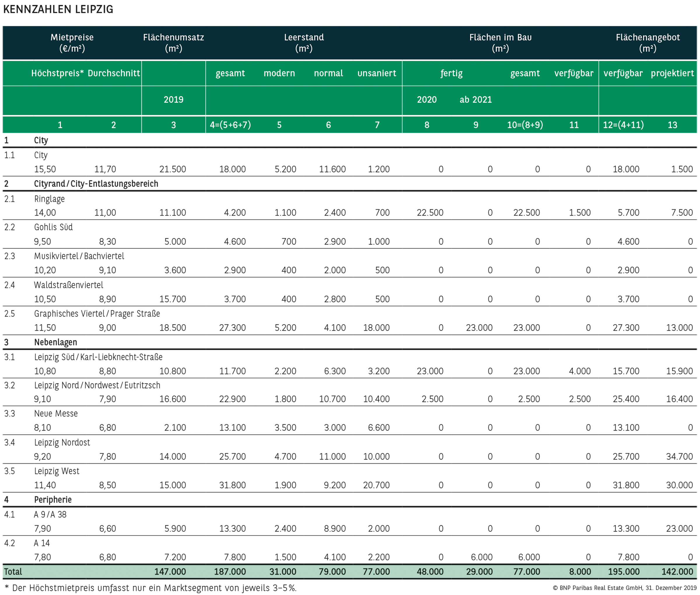Select the Peripherie section heading
The image size is (700, 595).
[x=53, y=500]
